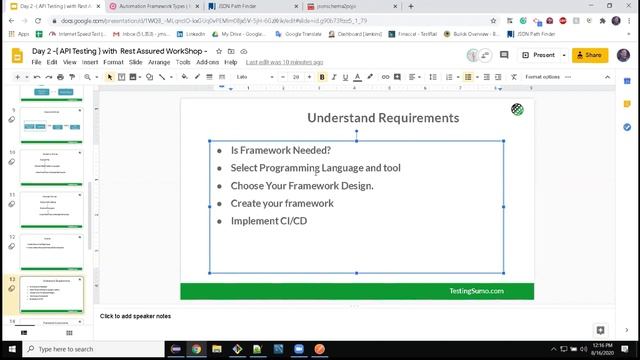Add a new slide with plus button
The height and width of the screenshot is (360, 640).
tap(17, 77)
